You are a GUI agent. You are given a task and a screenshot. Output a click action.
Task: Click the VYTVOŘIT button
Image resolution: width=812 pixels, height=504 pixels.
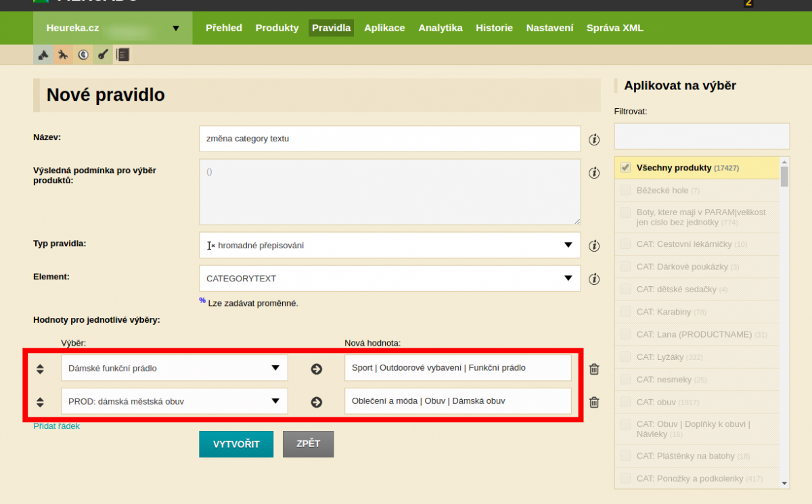point(236,444)
